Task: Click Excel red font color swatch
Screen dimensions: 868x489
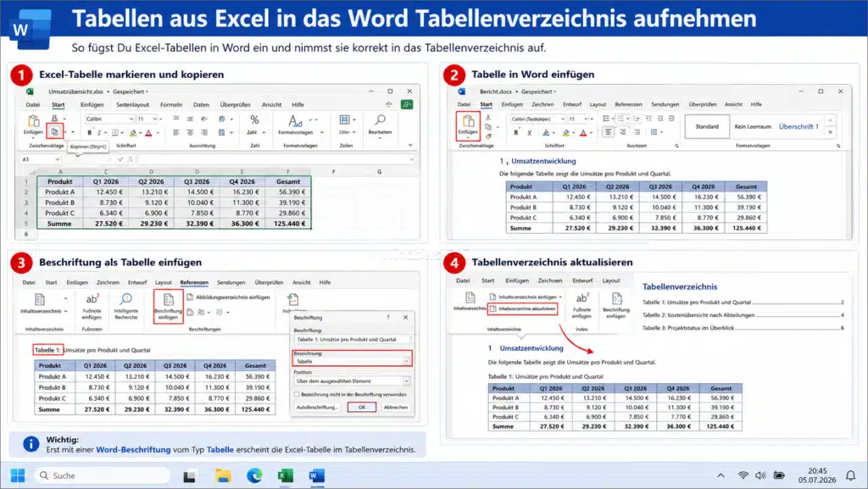Action: [148, 133]
